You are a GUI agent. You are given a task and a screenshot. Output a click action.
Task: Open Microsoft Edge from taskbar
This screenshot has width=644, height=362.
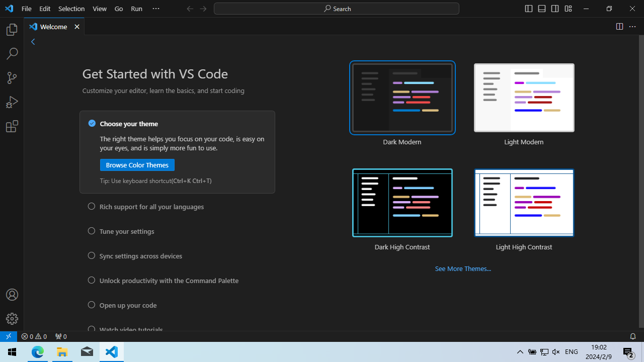click(x=38, y=352)
